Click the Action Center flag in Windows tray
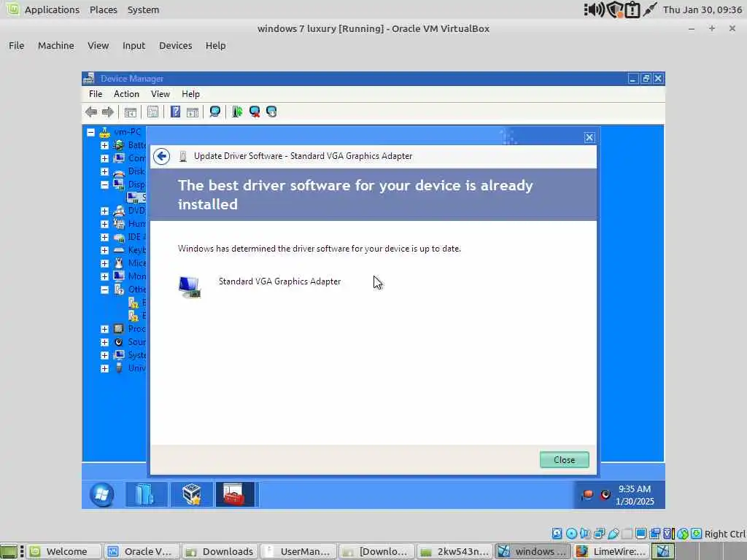This screenshot has width=747, height=560. [587, 495]
